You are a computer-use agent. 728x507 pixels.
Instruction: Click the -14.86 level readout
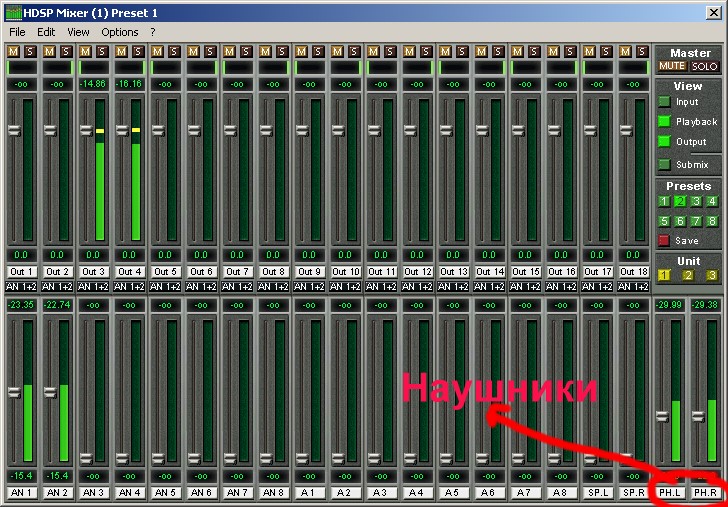coord(93,84)
